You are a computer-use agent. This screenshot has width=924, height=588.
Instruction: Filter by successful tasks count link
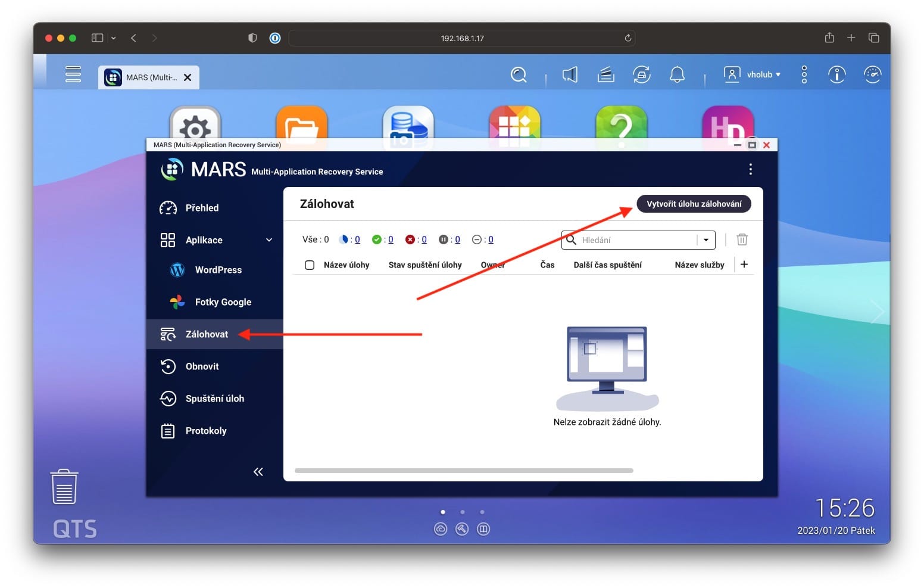pyautogui.click(x=391, y=239)
